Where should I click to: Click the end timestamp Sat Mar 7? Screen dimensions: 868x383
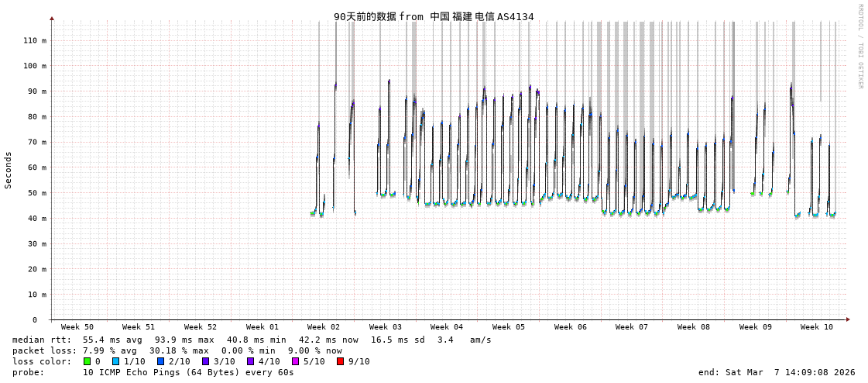click(771, 372)
